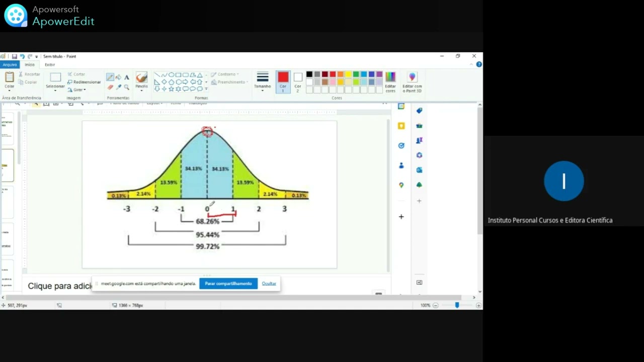This screenshot has height=362, width=644.
Task: Open Editar cores color editor
Action: coord(390,82)
